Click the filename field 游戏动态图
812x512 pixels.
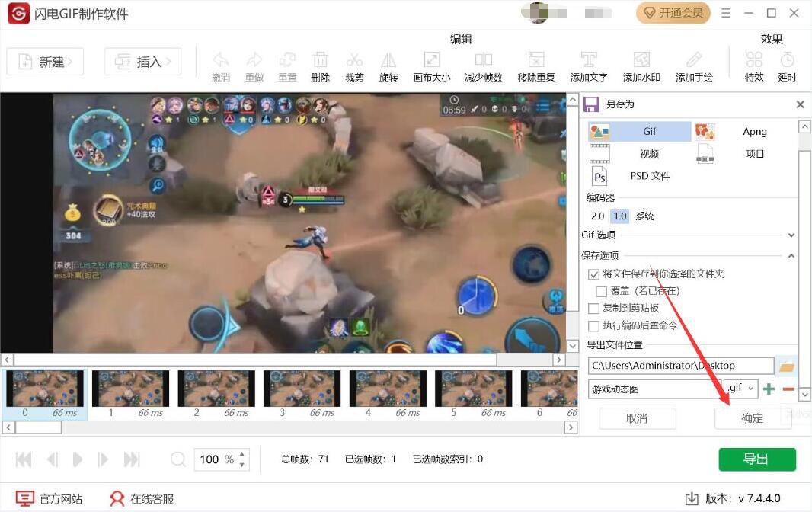point(656,389)
